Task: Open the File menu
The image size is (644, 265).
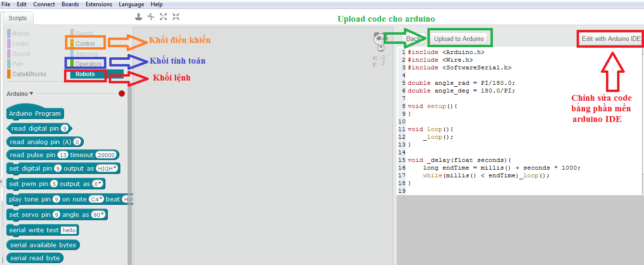Action: 6,4
